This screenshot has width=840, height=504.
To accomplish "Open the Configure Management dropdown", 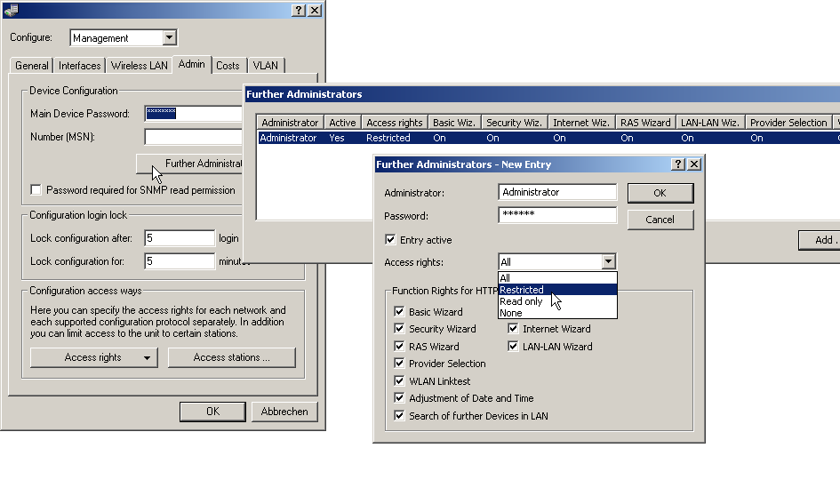I will [x=170, y=38].
